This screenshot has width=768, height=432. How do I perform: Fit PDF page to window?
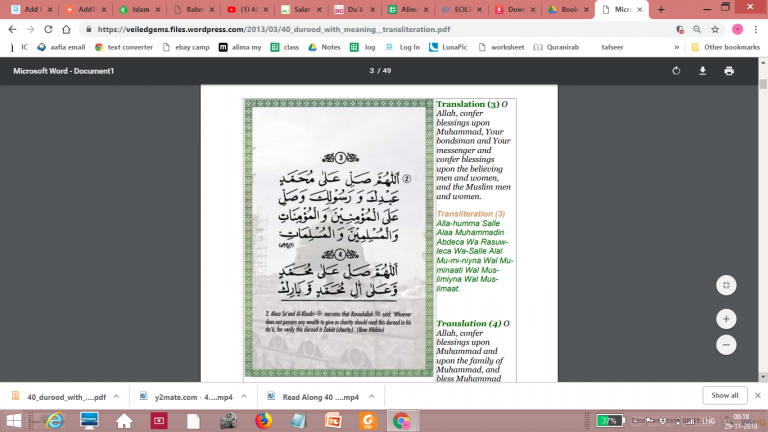[726, 285]
